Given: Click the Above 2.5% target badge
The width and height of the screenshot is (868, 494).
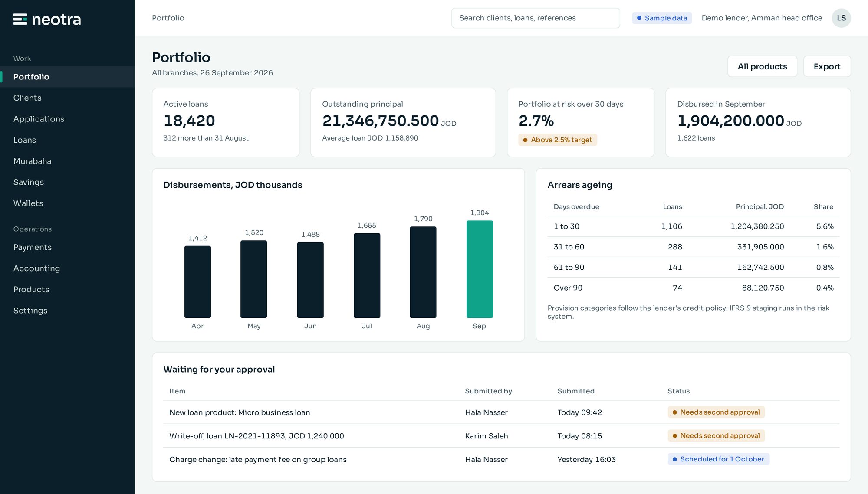Looking at the screenshot, I should point(558,140).
